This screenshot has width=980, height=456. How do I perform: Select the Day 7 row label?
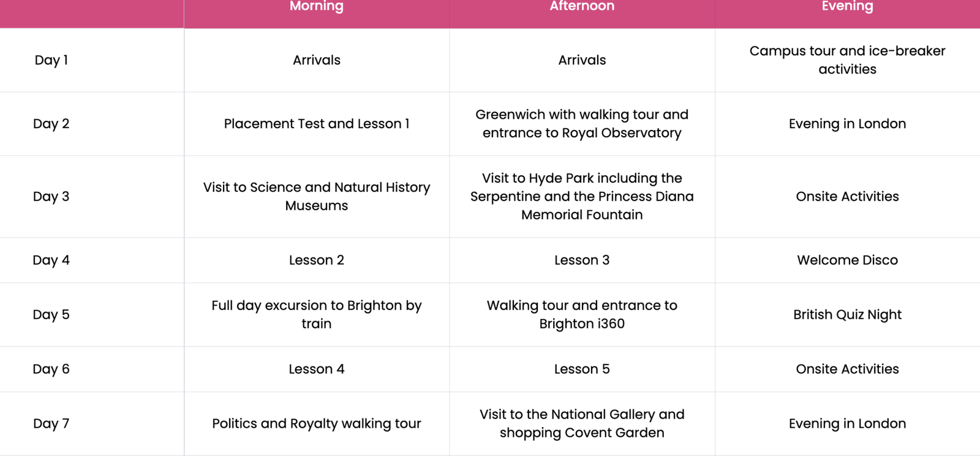(51, 424)
